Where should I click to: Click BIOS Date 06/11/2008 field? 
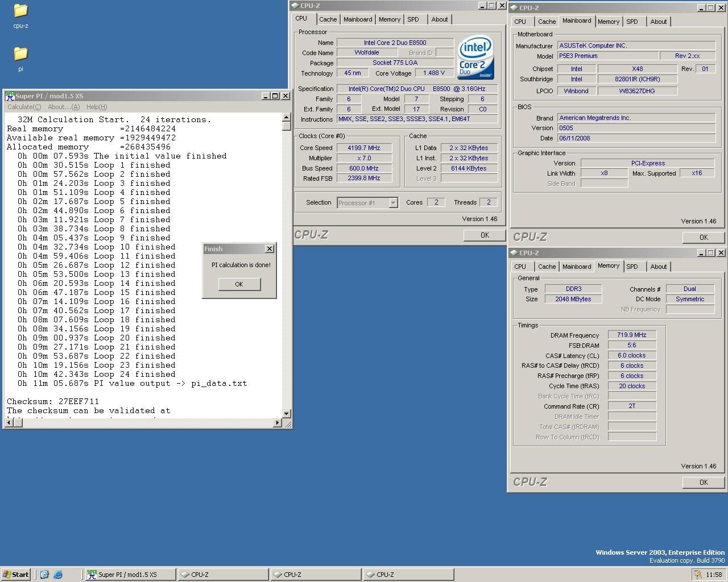(x=636, y=139)
